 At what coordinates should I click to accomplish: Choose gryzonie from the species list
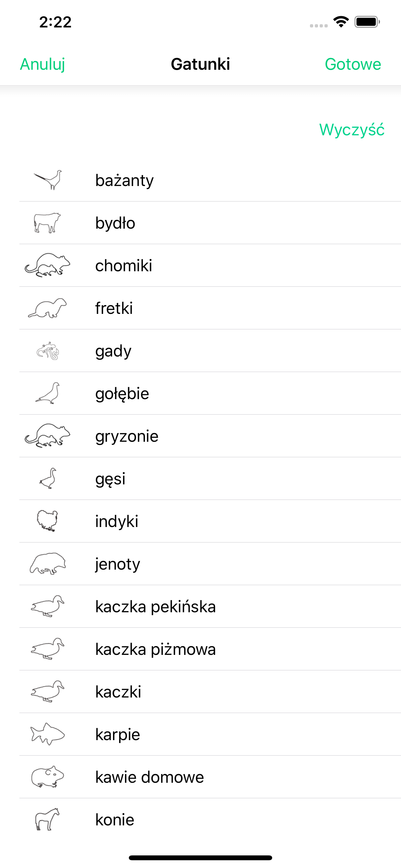click(210, 436)
